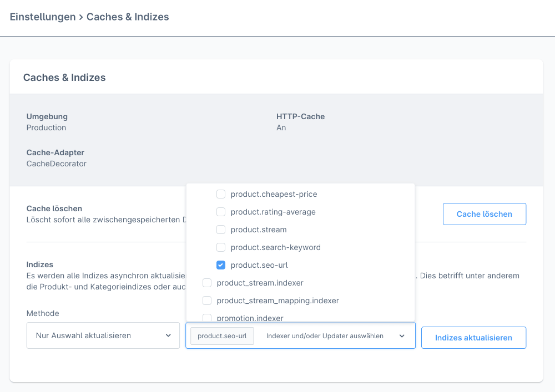Click the Cache löschen button

(x=484, y=213)
